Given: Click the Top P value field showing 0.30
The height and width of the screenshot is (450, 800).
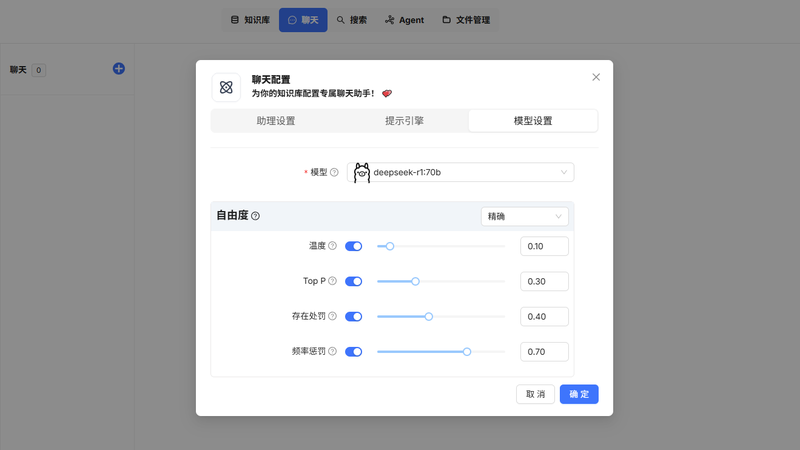Looking at the screenshot, I should click(x=544, y=282).
